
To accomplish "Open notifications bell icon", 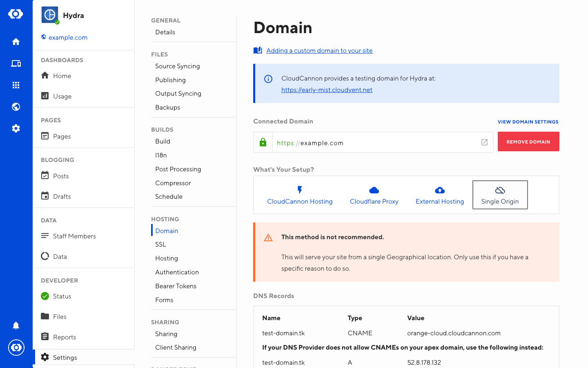I will (16, 325).
